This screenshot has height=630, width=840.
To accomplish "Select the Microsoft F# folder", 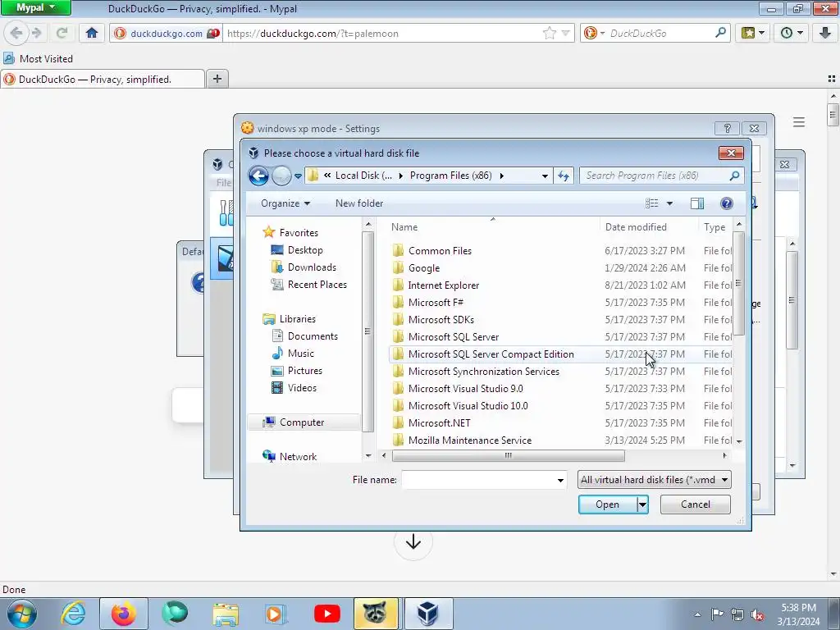I will click(436, 302).
